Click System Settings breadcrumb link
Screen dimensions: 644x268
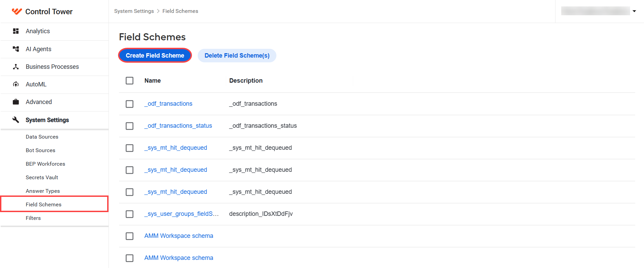(134, 11)
